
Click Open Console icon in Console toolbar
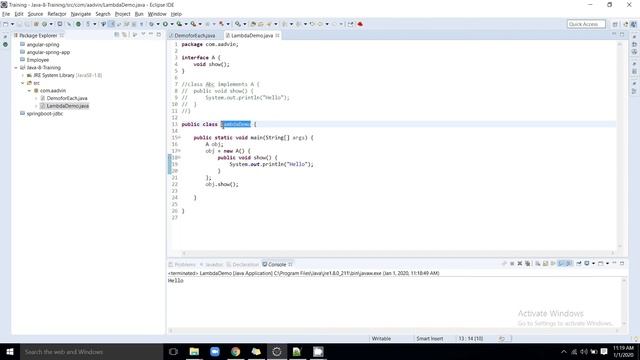pos(600,264)
